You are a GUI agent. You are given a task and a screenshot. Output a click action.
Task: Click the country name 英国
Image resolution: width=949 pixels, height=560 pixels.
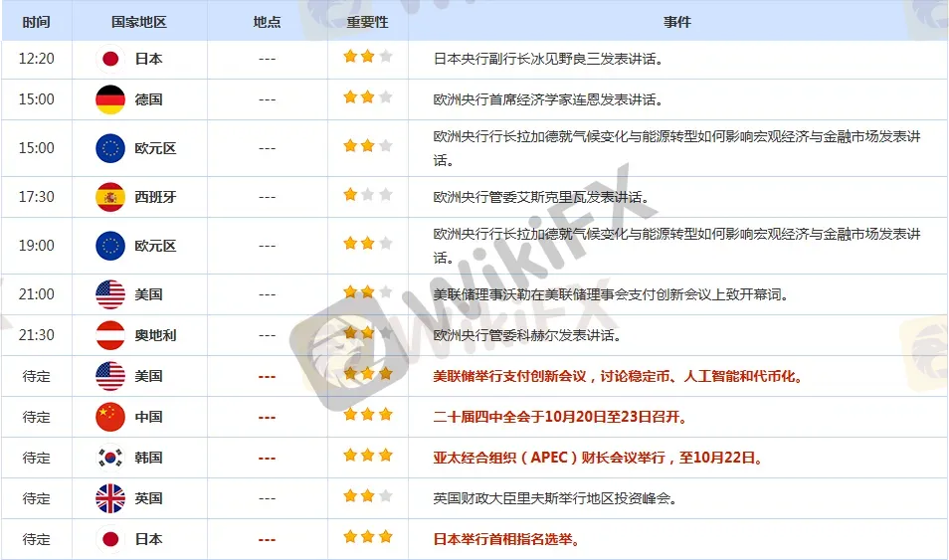[x=148, y=498]
